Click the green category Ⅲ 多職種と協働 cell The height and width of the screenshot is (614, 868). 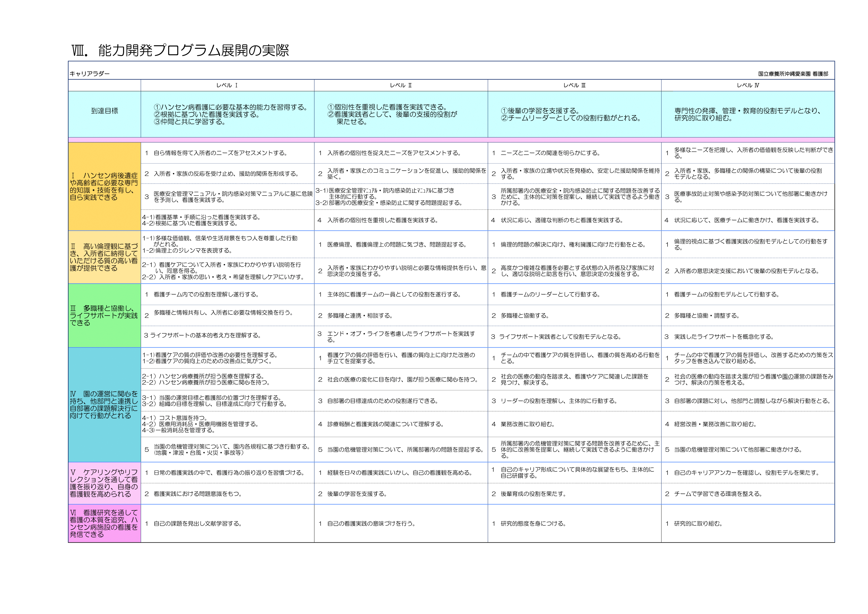(104, 316)
